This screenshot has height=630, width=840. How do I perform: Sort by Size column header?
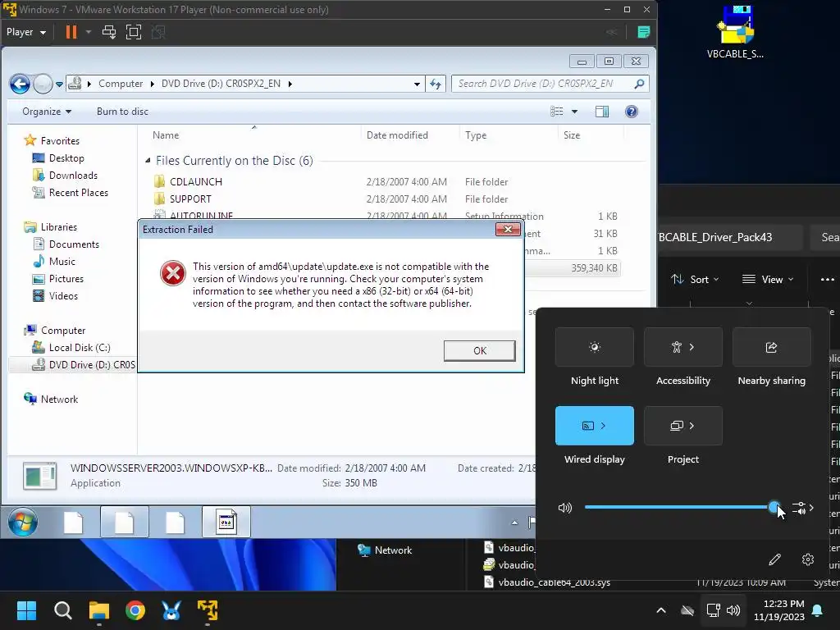click(x=572, y=135)
